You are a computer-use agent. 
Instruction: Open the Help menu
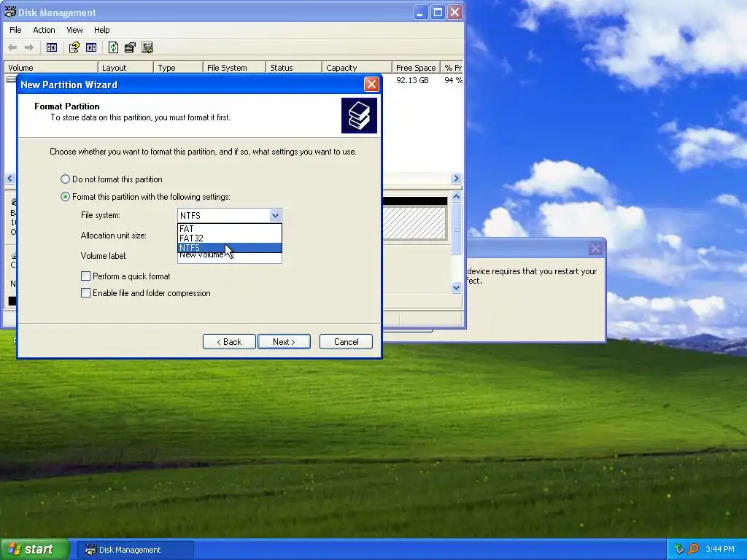pyautogui.click(x=101, y=30)
